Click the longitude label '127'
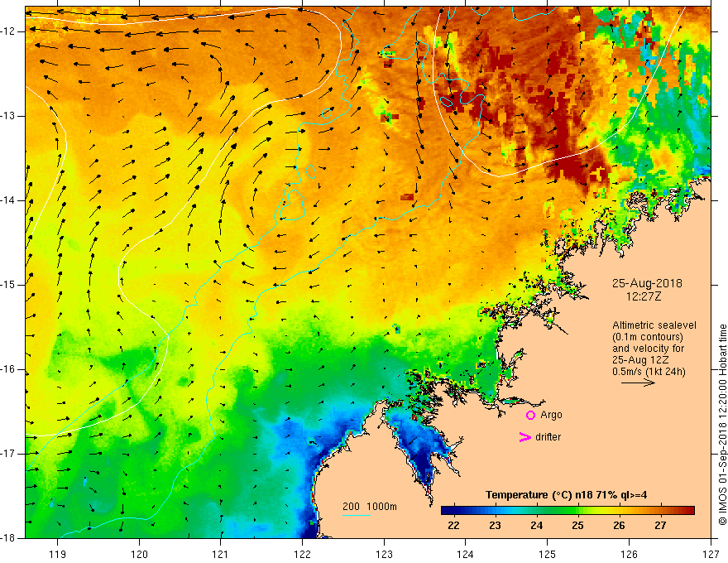The width and height of the screenshot is (728, 563). tap(711, 554)
